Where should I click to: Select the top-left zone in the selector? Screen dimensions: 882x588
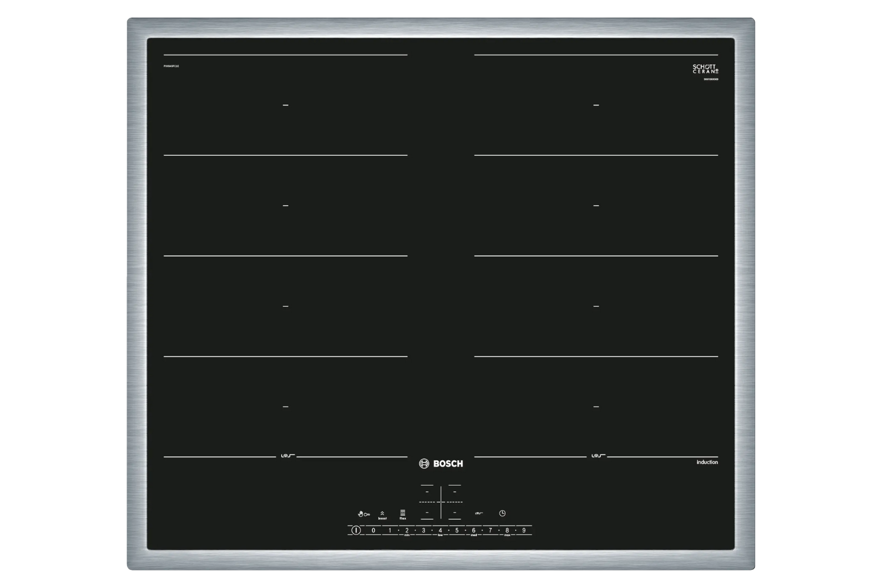[427, 492]
